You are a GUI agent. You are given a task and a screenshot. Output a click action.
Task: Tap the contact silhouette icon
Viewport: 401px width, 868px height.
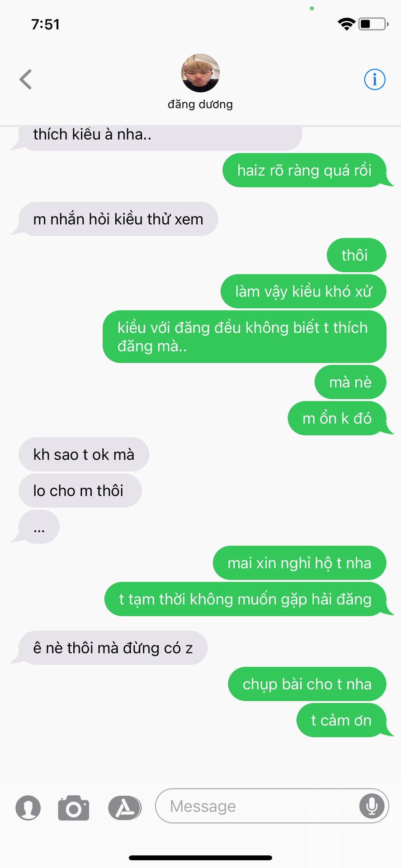(x=28, y=807)
